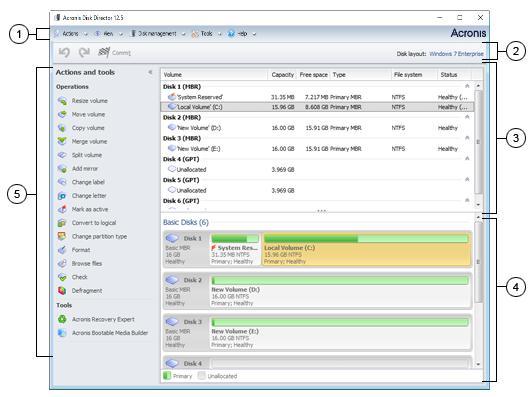
Task: Select the New Volume (D:) partition block
Action: point(340,291)
